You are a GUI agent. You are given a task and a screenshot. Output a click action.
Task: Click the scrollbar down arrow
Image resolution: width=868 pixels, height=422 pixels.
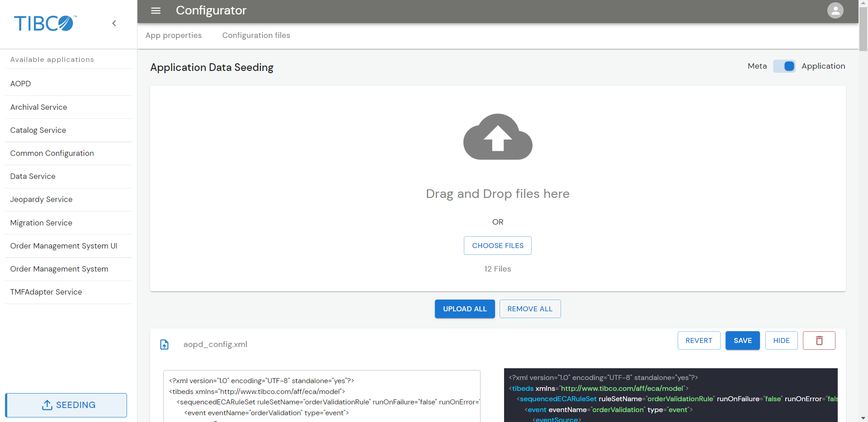pyautogui.click(x=863, y=418)
